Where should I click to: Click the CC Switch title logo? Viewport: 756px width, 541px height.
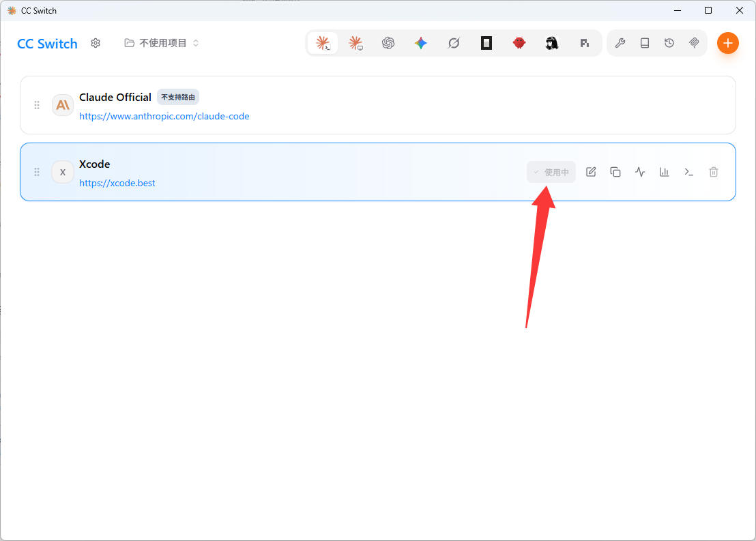point(47,44)
